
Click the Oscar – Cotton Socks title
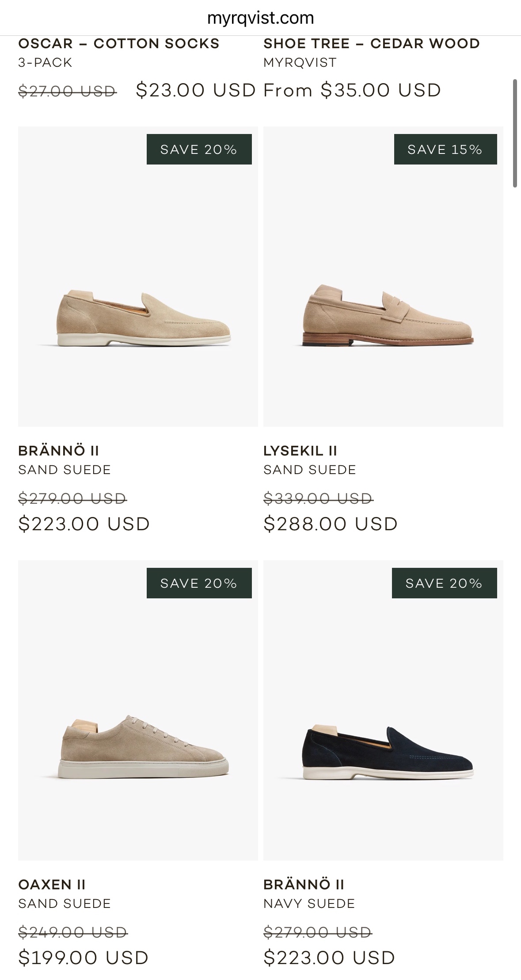[x=118, y=44]
